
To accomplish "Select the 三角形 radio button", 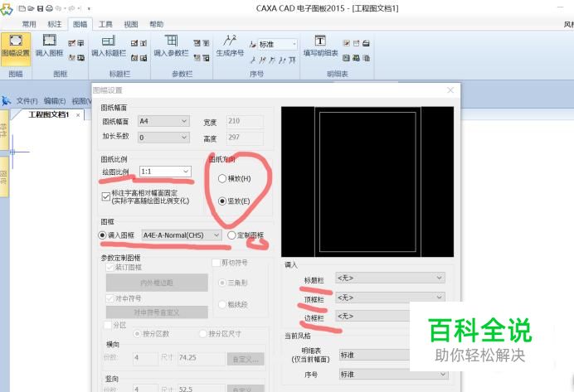I will pos(221,283).
